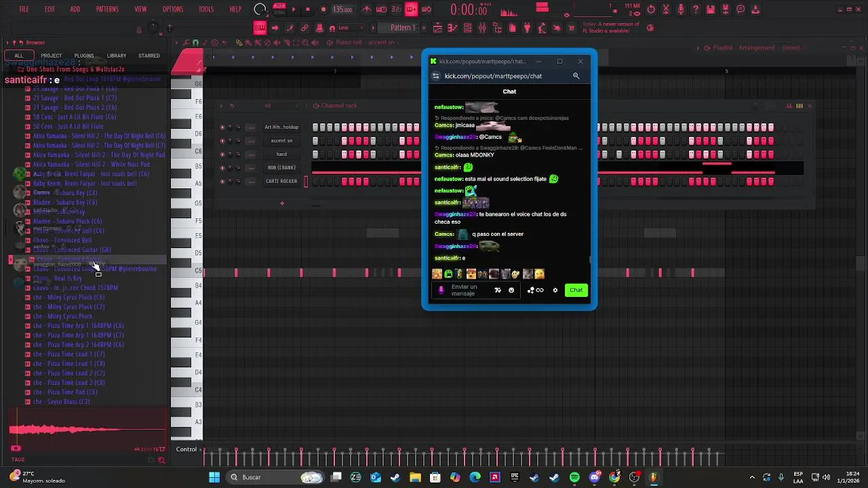Click the question mark help icon
Viewport: 868px width, 488px height.
point(696,9)
